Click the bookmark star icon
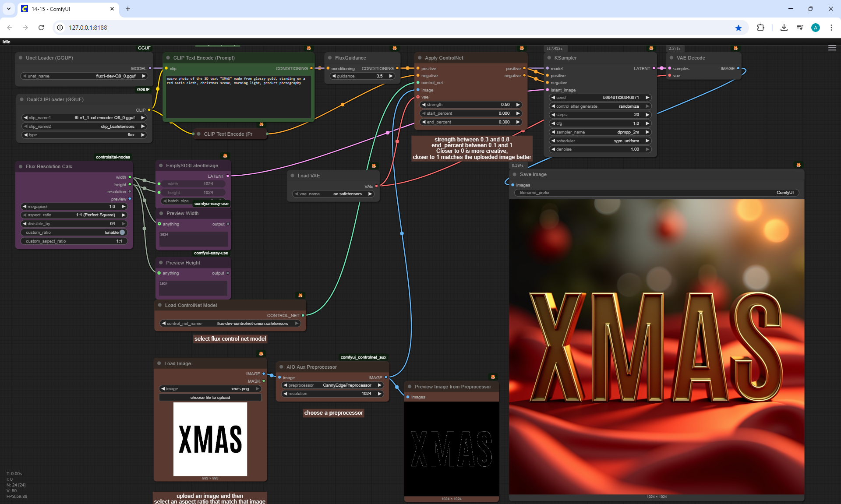Image resolution: width=841 pixels, height=504 pixels. 739,28
